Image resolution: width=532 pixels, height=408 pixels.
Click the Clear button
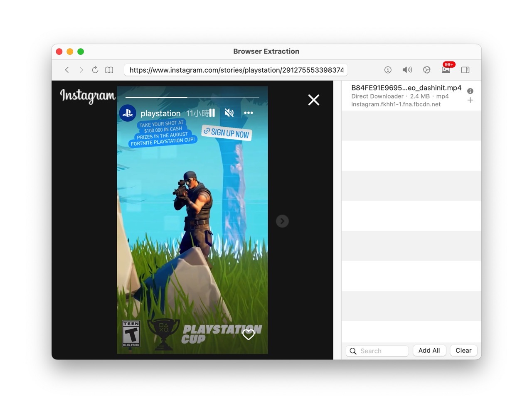tap(463, 351)
